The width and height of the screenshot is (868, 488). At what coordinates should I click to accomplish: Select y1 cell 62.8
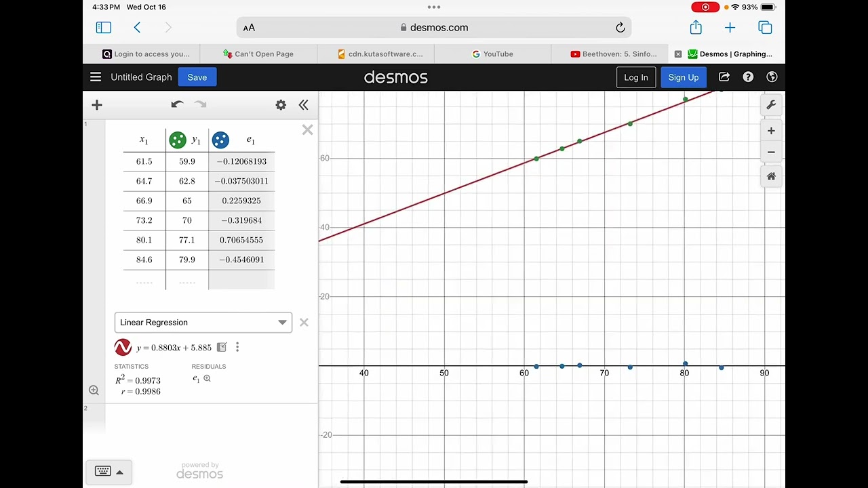(187, 181)
